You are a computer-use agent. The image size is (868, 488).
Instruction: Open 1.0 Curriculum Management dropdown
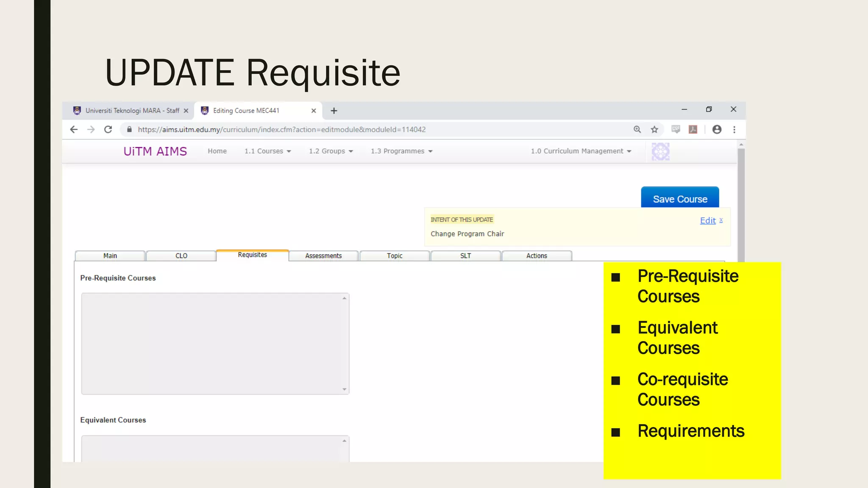[581, 151]
